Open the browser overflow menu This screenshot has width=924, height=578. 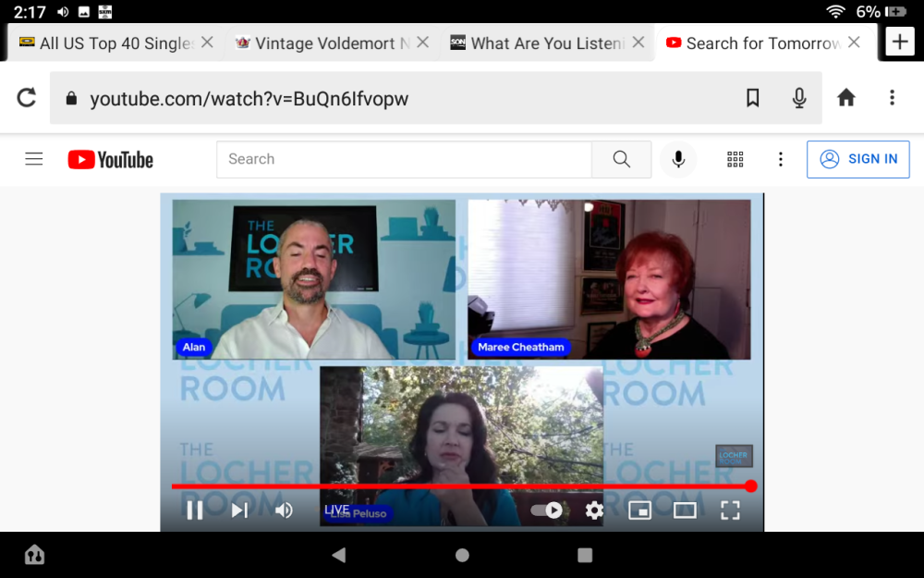[x=891, y=97]
